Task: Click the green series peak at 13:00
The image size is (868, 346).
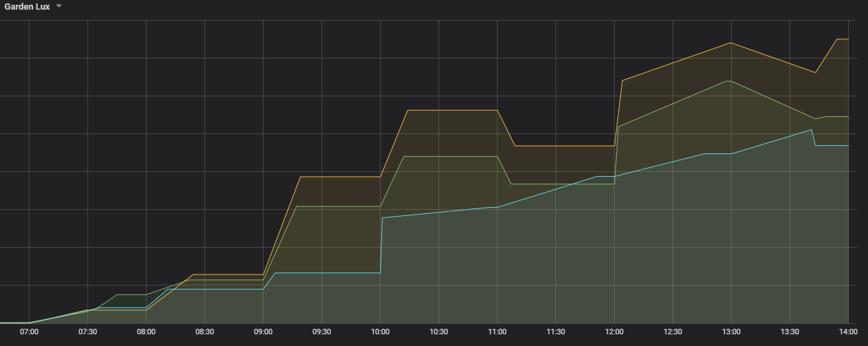Action: [730, 81]
